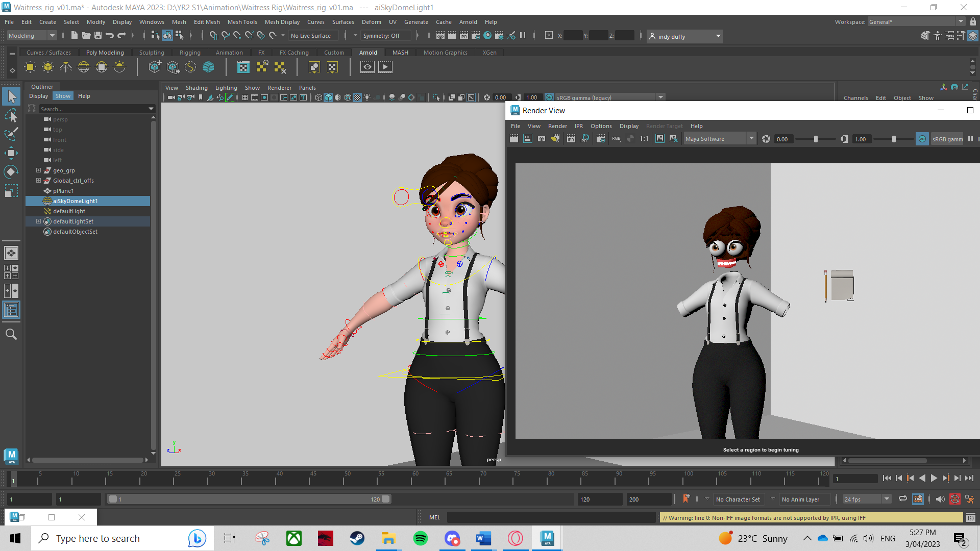Viewport: 980px width, 551px height.
Task: Start an IPR render in Render View
Action: [571, 138]
